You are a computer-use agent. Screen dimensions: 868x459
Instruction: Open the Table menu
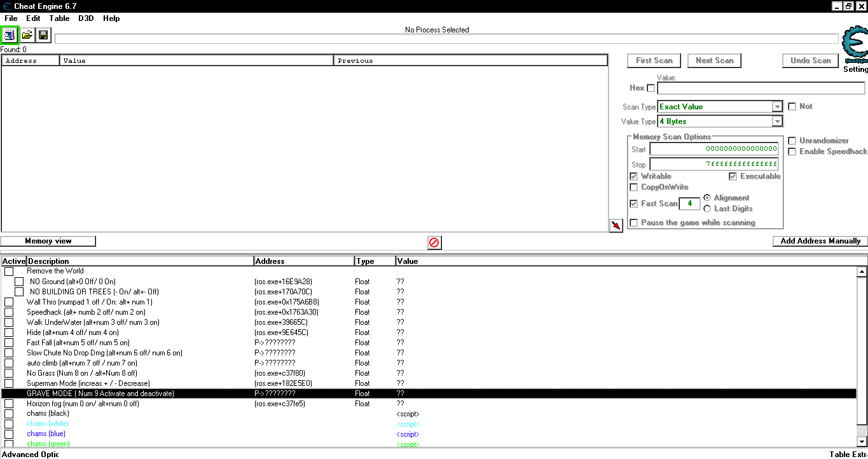click(x=59, y=18)
